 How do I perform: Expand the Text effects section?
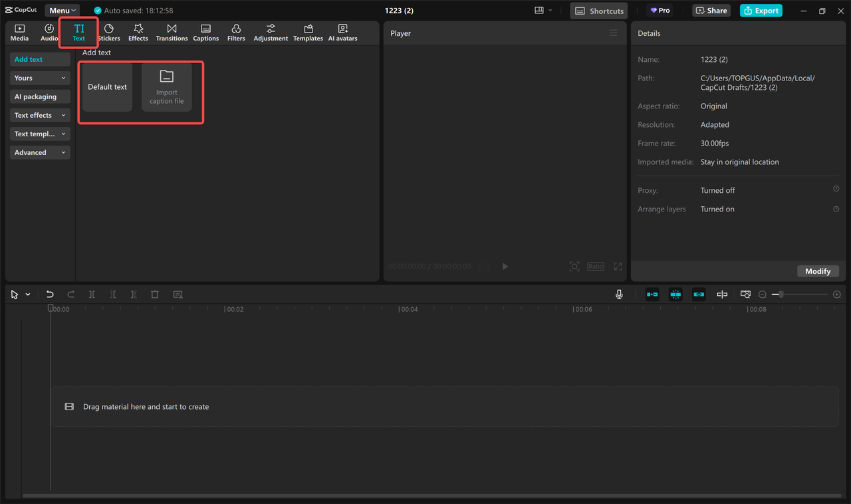pos(39,115)
